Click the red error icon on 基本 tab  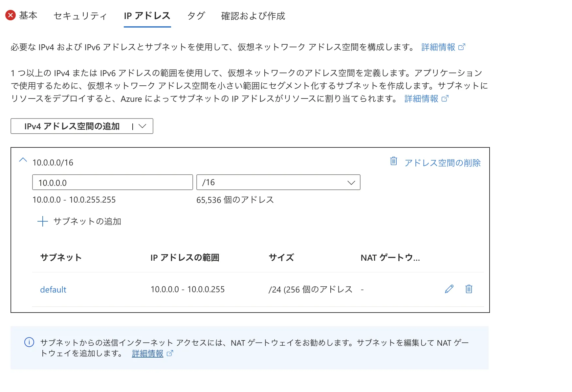pos(10,15)
